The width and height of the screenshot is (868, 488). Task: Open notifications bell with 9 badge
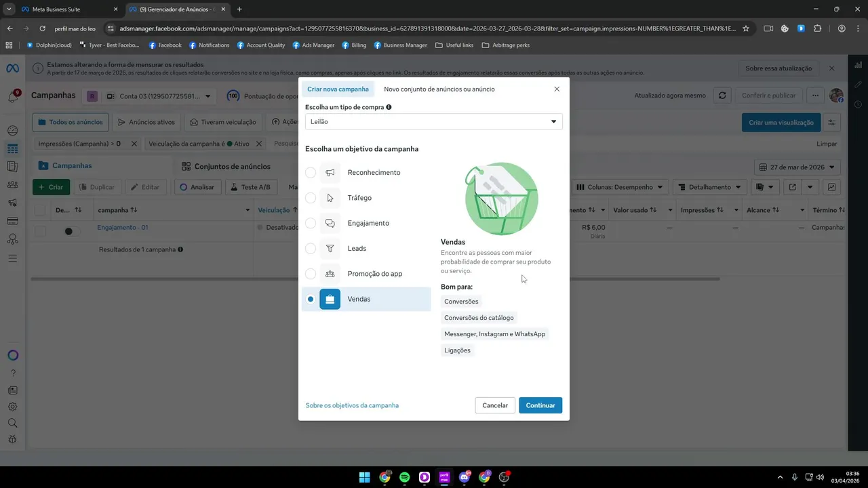(x=13, y=96)
